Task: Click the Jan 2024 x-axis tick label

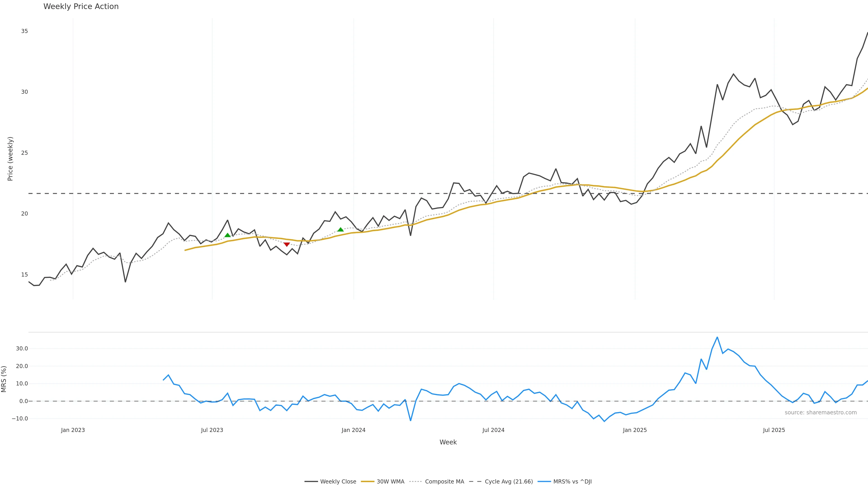Action: coord(354,430)
